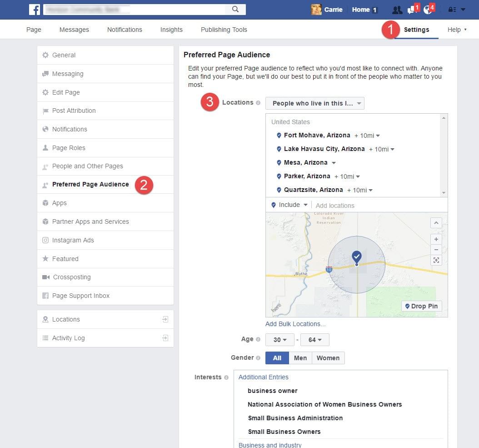Screen dimensions: 479x448
Task: Open Partner Apps and Services settings
Action: (x=105, y=221)
